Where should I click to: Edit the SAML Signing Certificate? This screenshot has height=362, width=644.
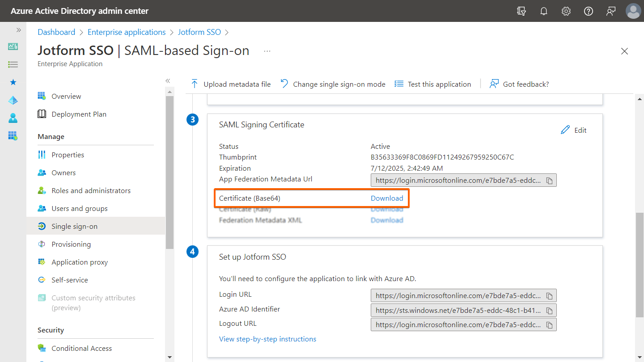pos(574,130)
